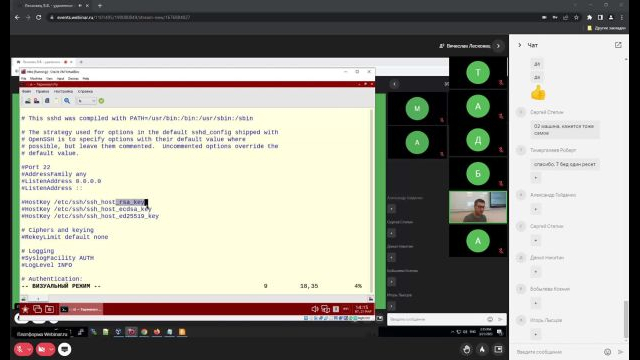Click the magnifier search icon in terminal toolbar

(67, 101)
